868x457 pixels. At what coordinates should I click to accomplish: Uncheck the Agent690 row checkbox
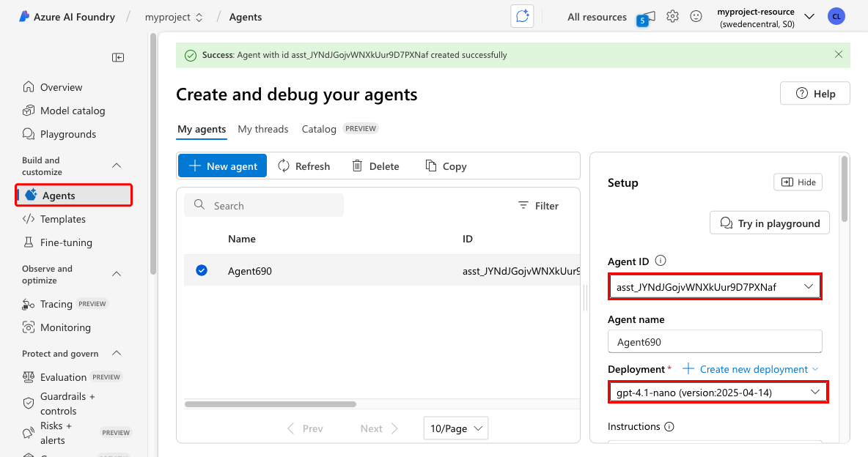[x=201, y=270]
